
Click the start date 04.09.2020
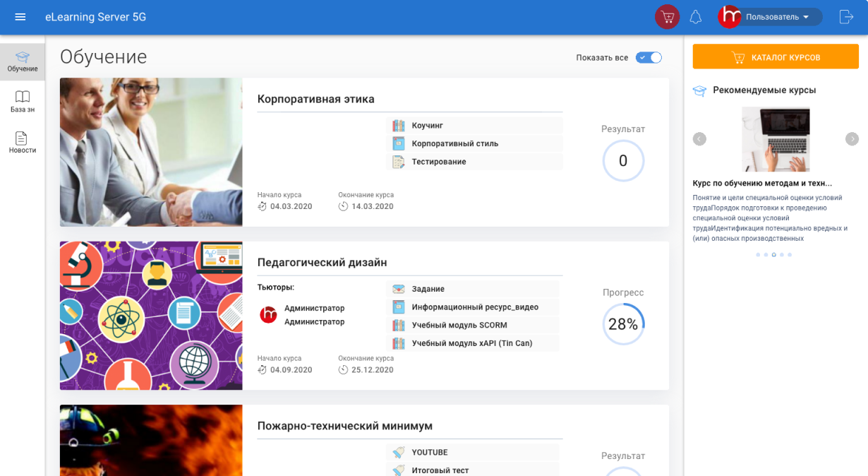[291, 369]
